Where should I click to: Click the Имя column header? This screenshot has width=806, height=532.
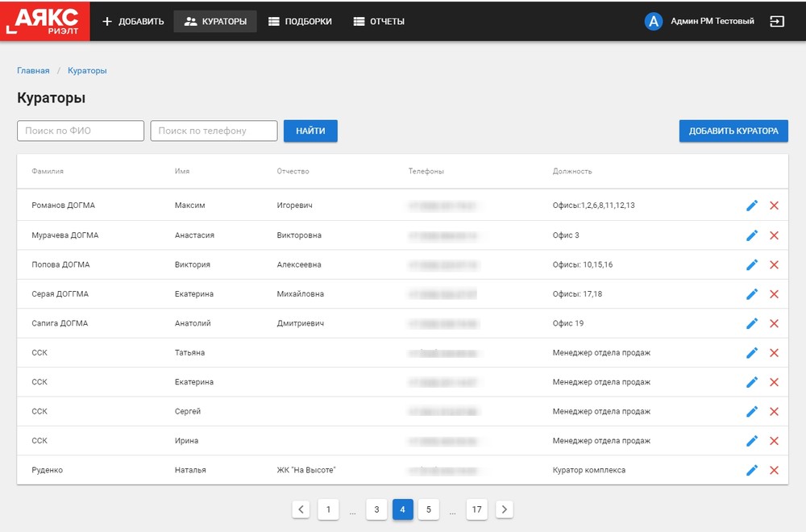(x=182, y=171)
